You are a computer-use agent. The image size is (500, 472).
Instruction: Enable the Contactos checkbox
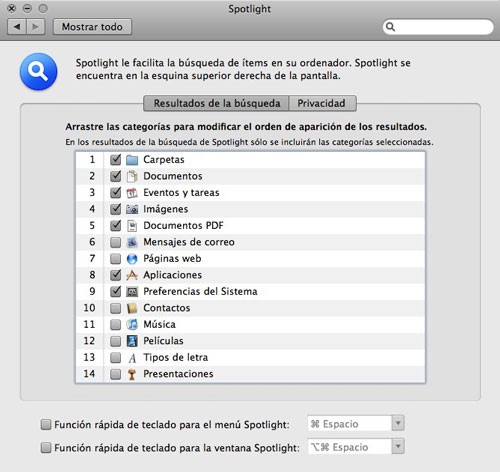[x=116, y=308]
